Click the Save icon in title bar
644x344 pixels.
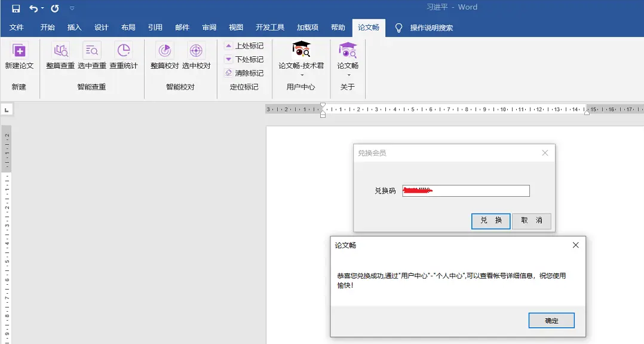coord(16,8)
